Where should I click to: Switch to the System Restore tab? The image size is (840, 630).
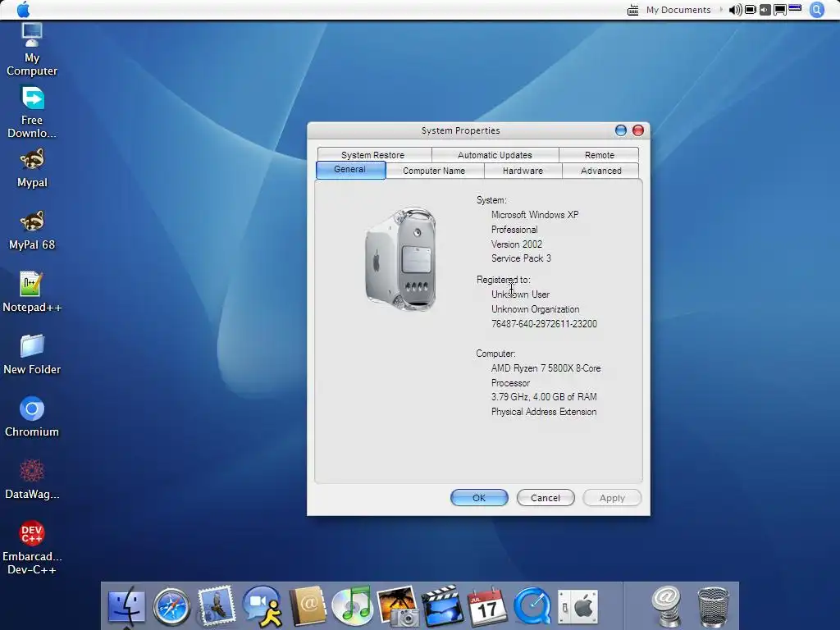pyautogui.click(x=373, y=155)
